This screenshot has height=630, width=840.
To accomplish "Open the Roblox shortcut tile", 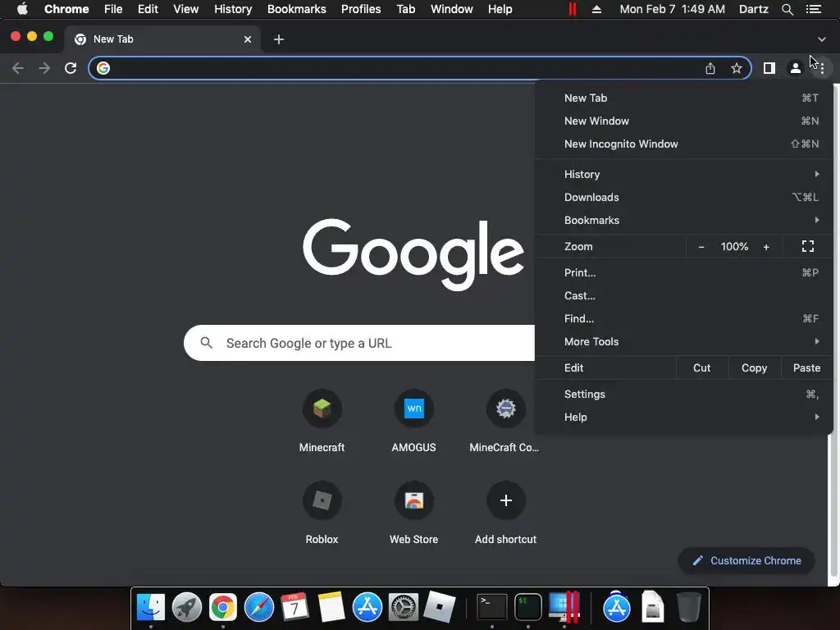I will point(322,514).
